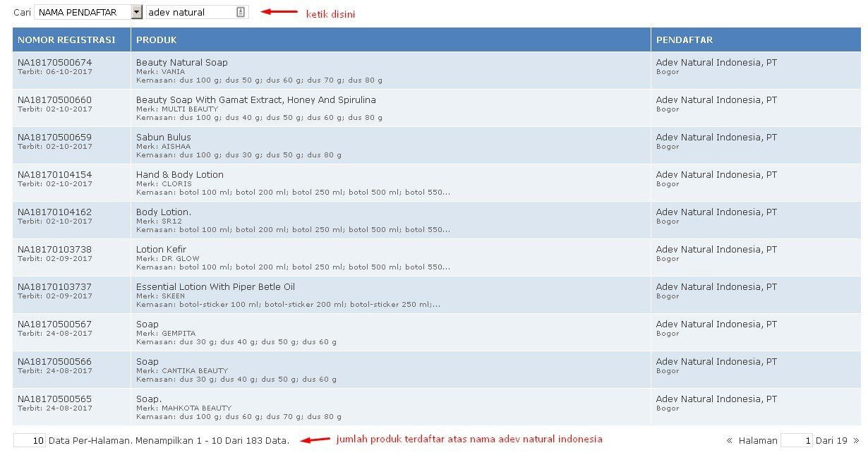Select registration number NA18170500659
Screen dimensions: 868x455
coord(54,138)
